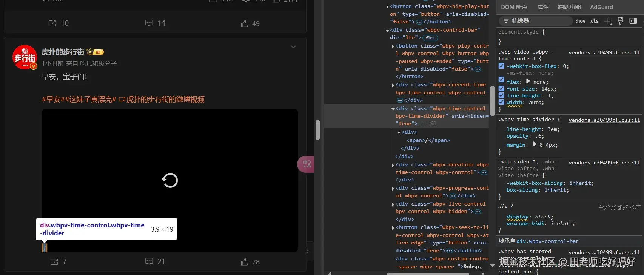Click the box-sizing: inherit property
Viewport: 644px width, 275px height.
point(538,190)
